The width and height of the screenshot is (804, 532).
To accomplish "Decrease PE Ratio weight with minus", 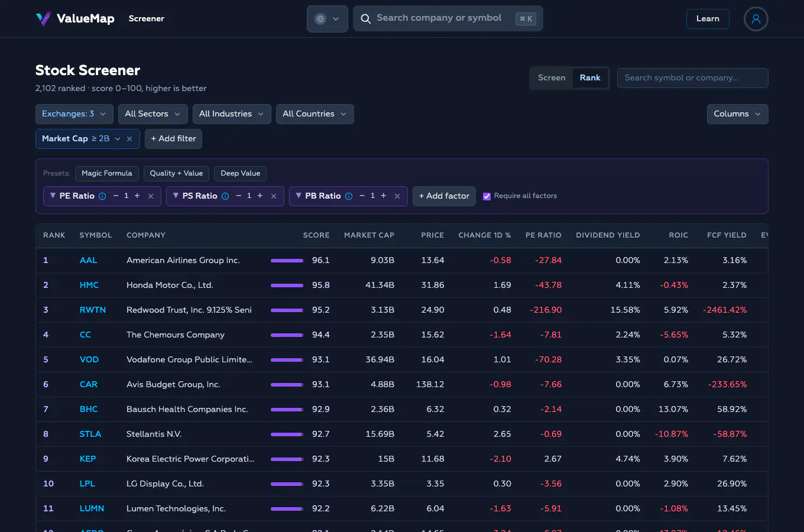I will click(x=116, y=196).
